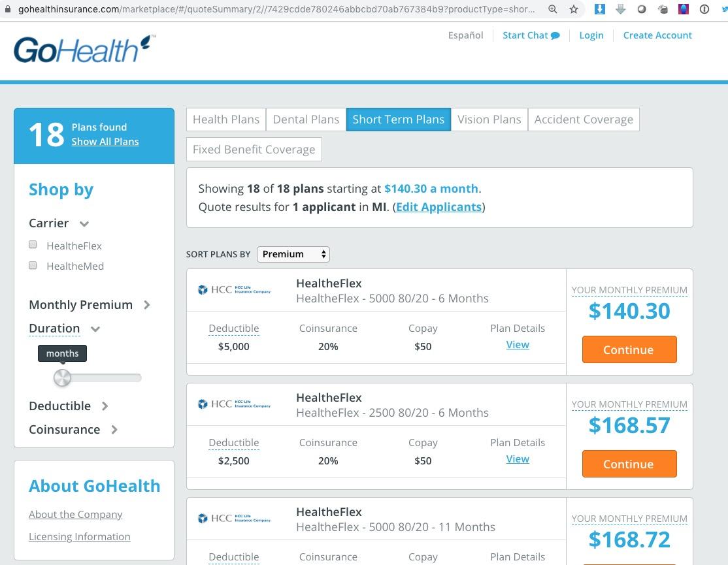Click the HCC logo on the first plan

pyautogui.click(x=234, y=290)
